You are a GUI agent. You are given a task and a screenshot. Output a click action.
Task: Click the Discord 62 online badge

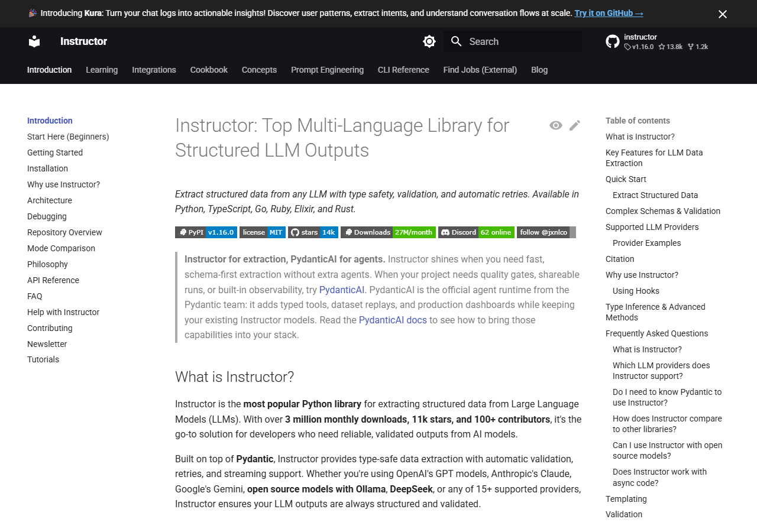point(476,232)
